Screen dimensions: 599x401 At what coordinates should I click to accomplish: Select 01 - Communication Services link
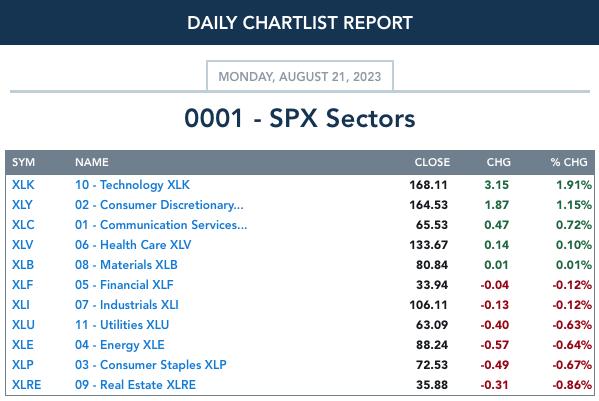coord(161,225)
